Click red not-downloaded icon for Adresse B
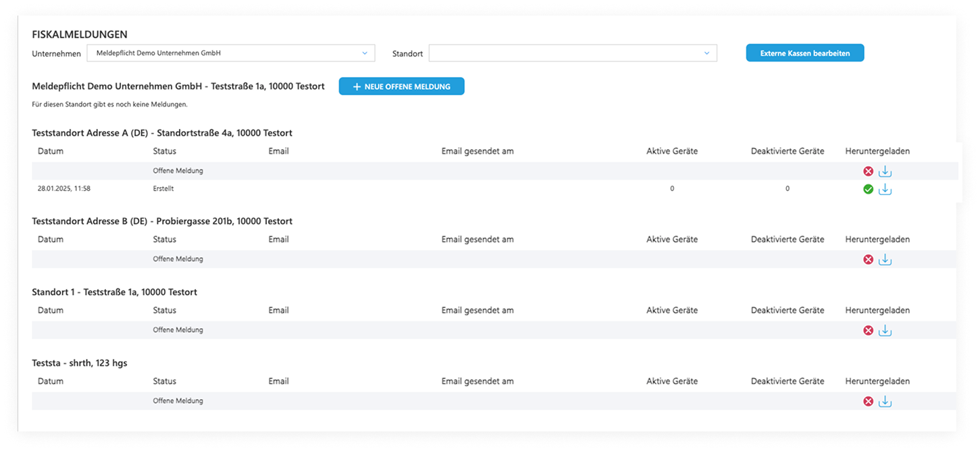Image resolution: width=980 pixels, height=451 pixels. click(x=869, y=260)
